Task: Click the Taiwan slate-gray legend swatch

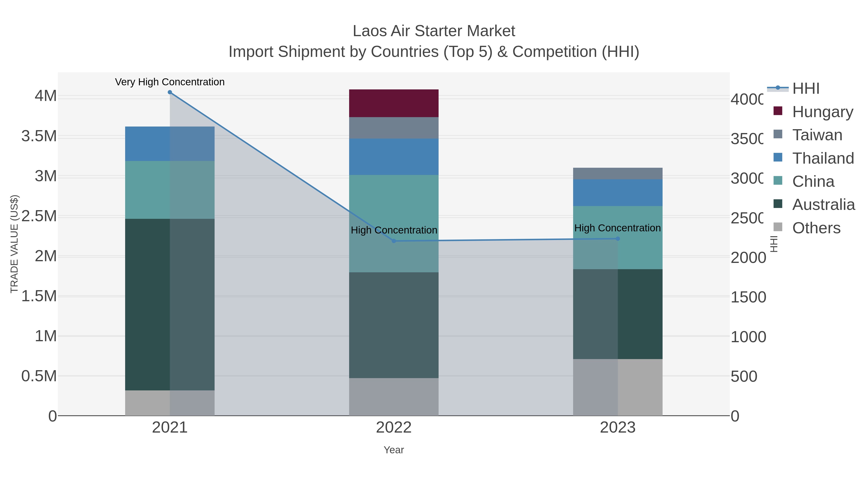Action: [x=778, y=134]
